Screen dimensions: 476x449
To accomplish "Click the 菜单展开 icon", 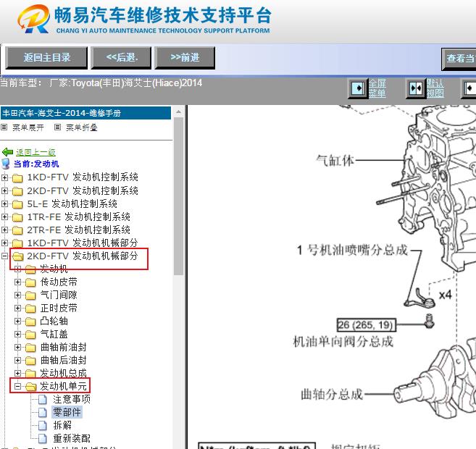I will [4, 127].
